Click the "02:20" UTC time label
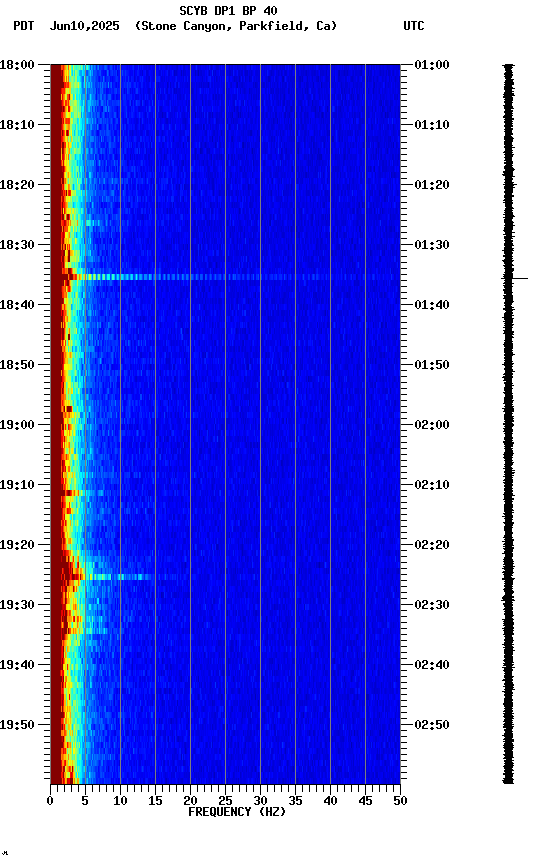This screenshot has height=864, width=552. pyautogui.click(x=432, y=545)
